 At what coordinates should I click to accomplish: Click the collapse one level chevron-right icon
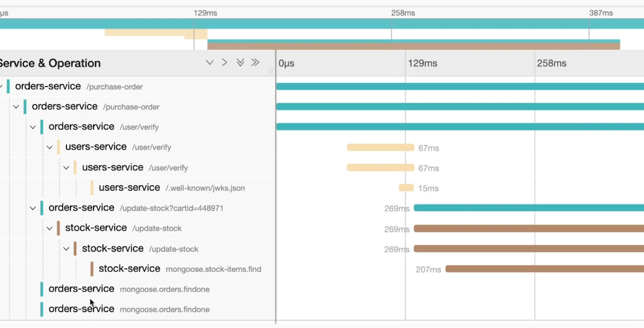point(225,62)
